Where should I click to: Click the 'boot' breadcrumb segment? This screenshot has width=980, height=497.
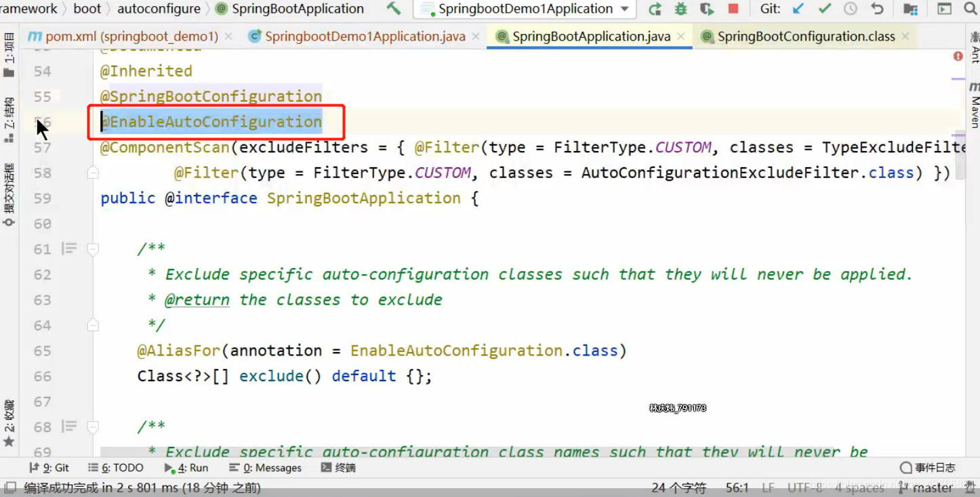point(87,9)
